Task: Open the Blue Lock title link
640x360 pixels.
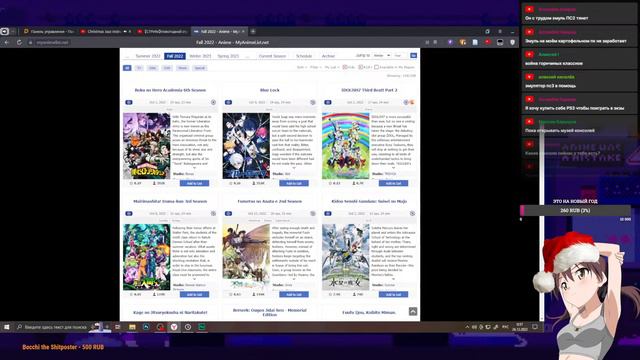Action: click(270, 90)
